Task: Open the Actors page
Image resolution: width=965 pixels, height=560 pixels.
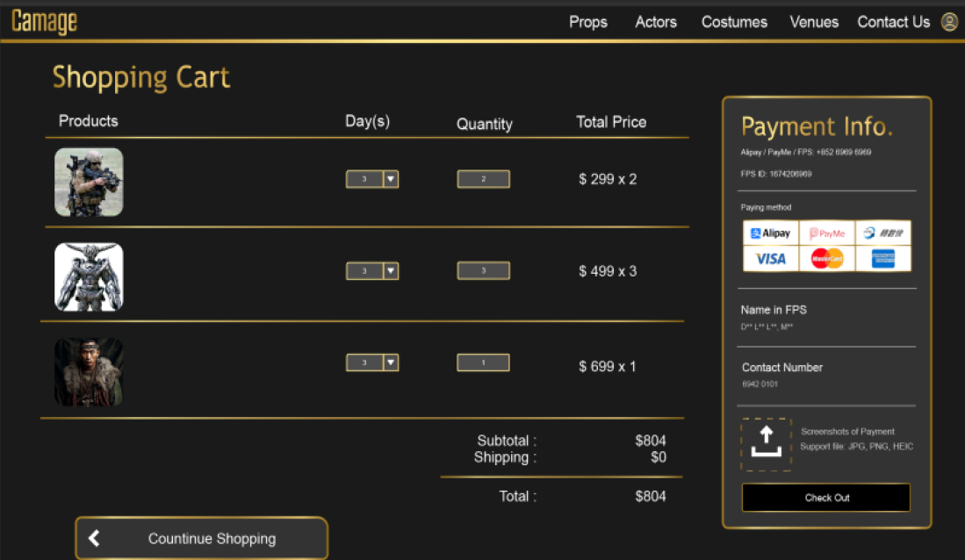Action: tap(656, 22)
